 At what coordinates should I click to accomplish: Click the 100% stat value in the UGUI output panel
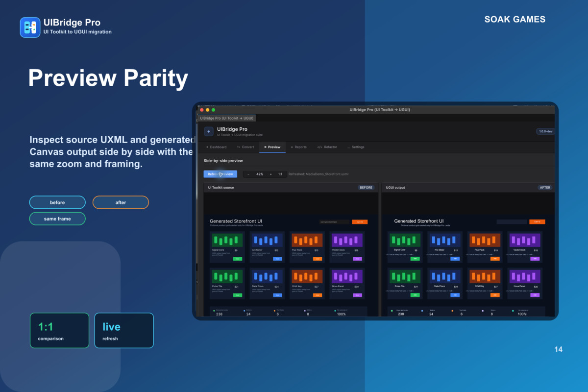point(522,314)
